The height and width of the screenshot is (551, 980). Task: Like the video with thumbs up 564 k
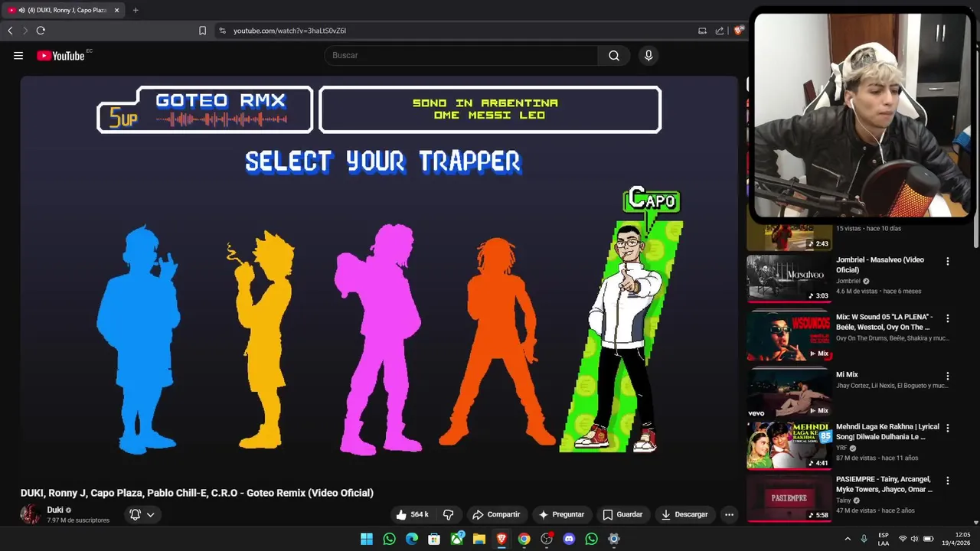pos(412,514)
